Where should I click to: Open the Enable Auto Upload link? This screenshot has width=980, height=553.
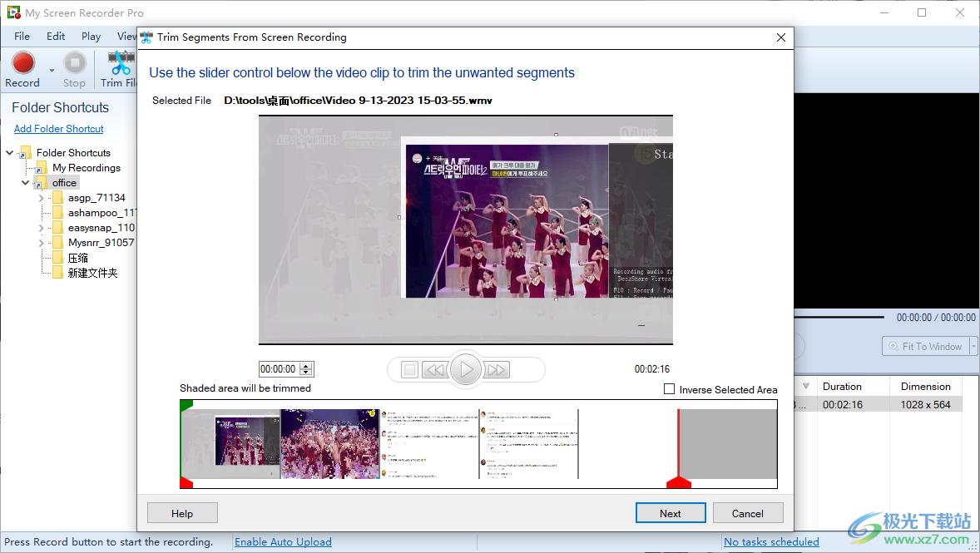[283, 541]
